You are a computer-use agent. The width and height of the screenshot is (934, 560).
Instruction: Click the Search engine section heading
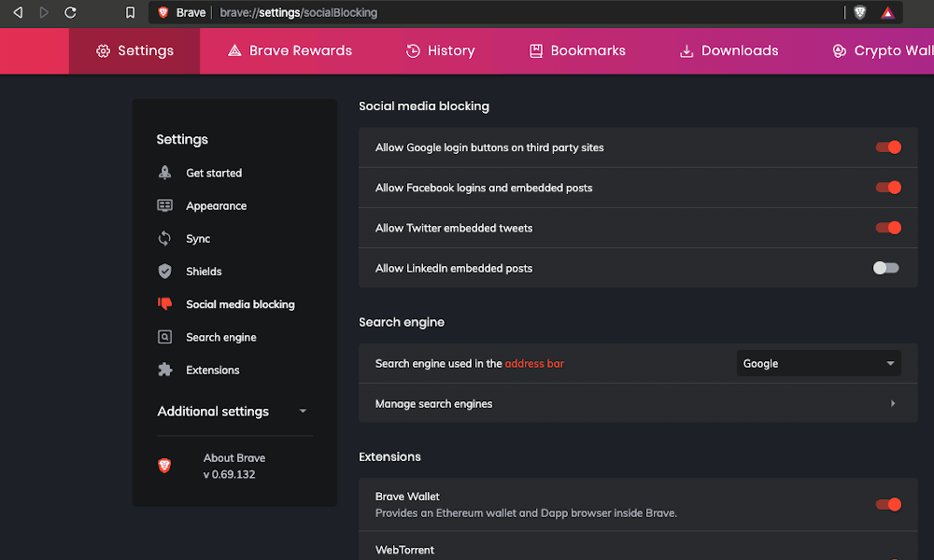tap(402, 322)
